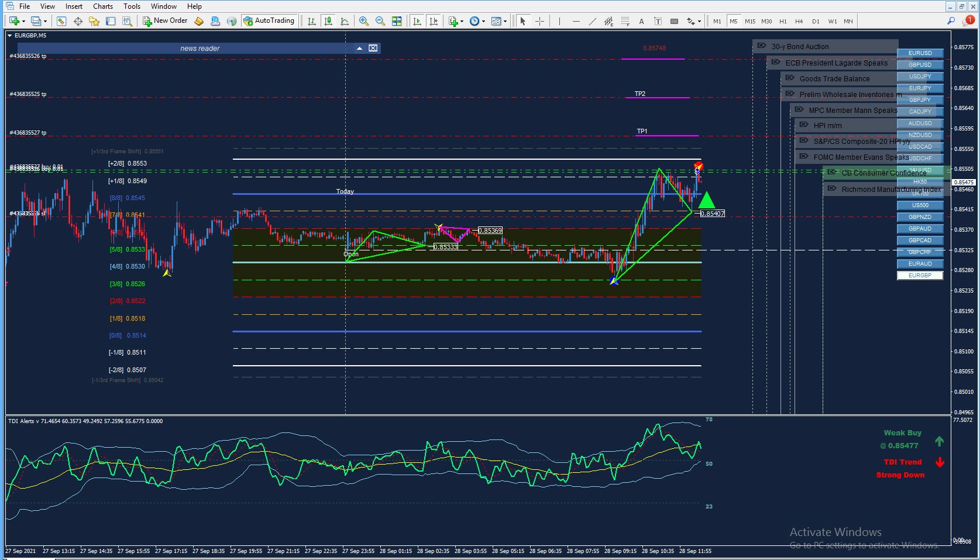Click the Zoom In magnifier icon
Image resolution: width=980 pixels, height=560 pixels.
tap(364, 21)
